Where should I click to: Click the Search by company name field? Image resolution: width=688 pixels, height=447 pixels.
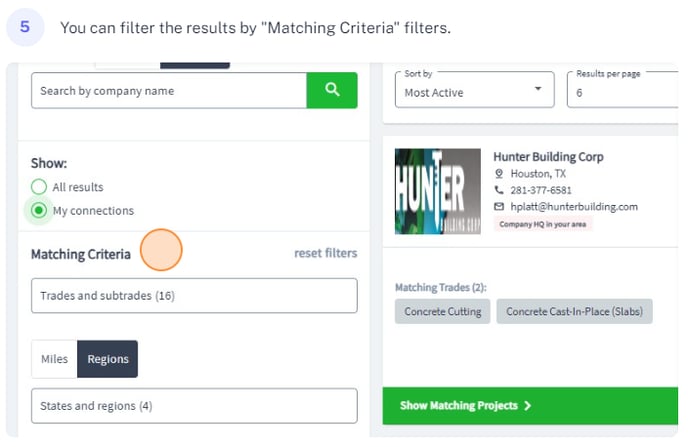point(169,90)
